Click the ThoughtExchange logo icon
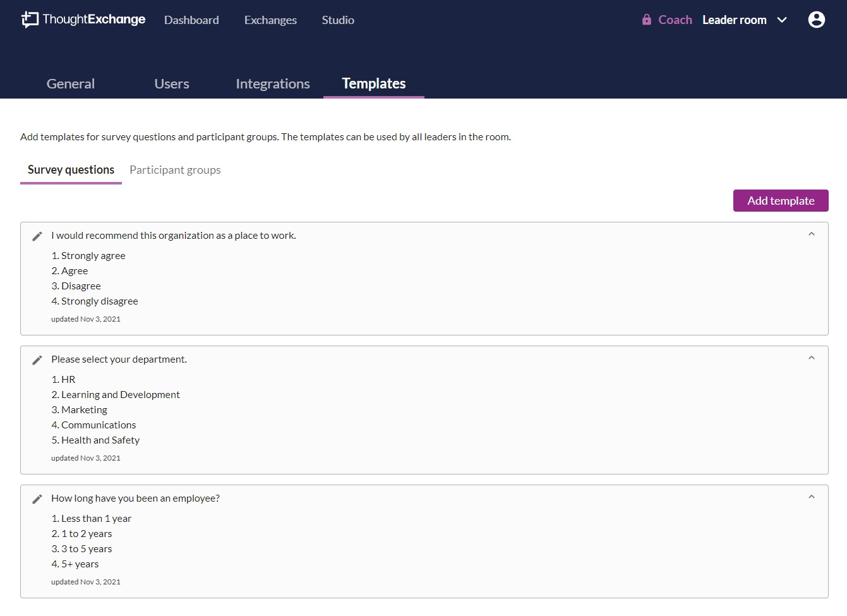Image resolution: width=847 pixels, height=616 pixels. pos(30,20)
